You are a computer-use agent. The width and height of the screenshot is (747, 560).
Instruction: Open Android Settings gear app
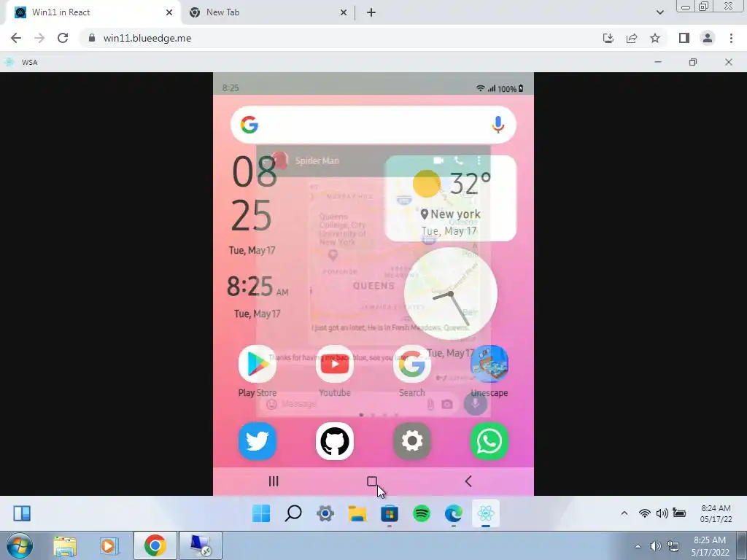click(412, 441)
